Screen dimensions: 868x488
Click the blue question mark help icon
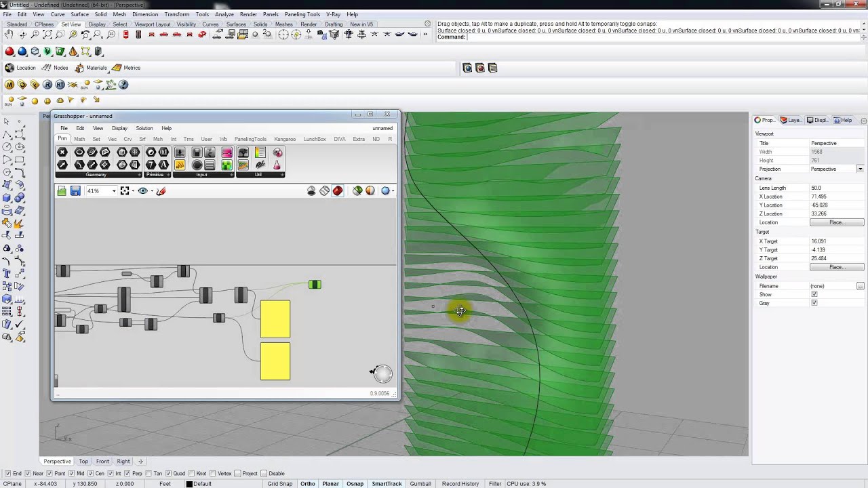[x=123, y=85]
